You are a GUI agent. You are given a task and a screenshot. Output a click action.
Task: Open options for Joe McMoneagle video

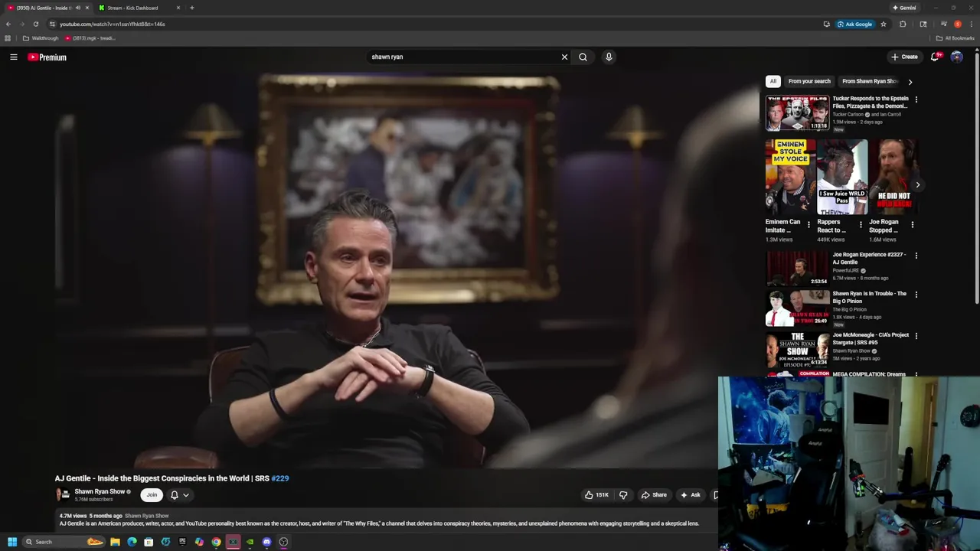click(x=916, y=336)
